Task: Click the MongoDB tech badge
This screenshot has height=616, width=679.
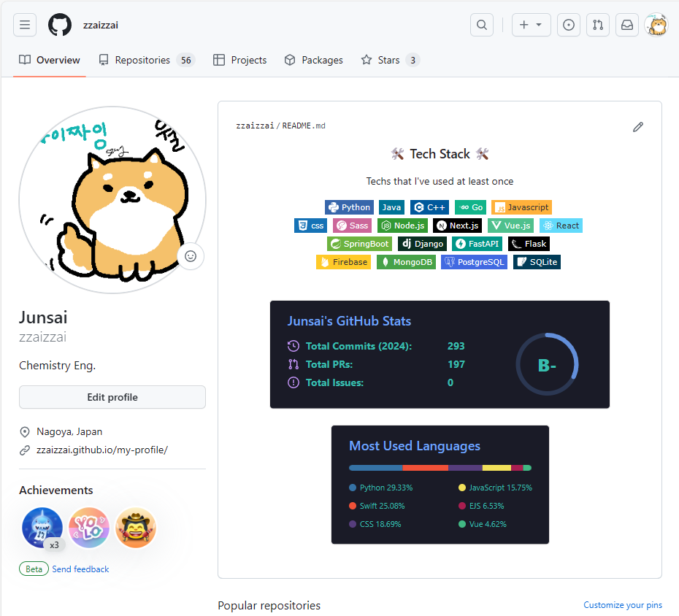Action: [x=406, y=262]
